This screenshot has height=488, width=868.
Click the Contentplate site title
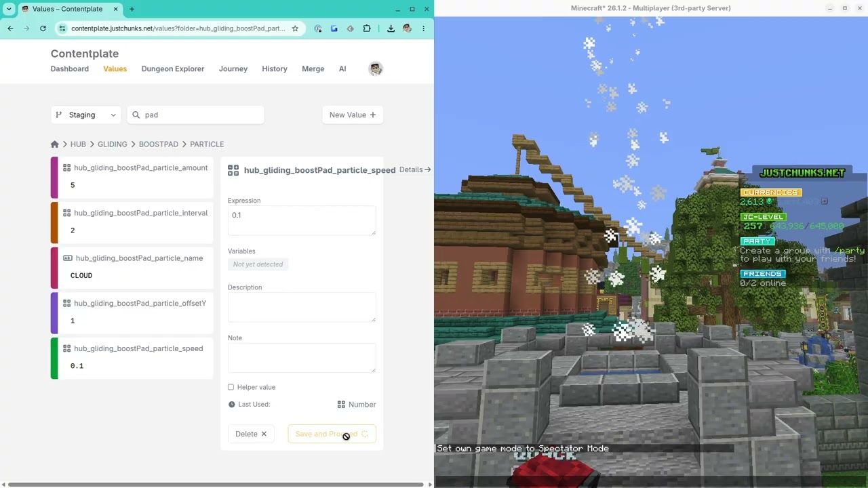(85, 54)
